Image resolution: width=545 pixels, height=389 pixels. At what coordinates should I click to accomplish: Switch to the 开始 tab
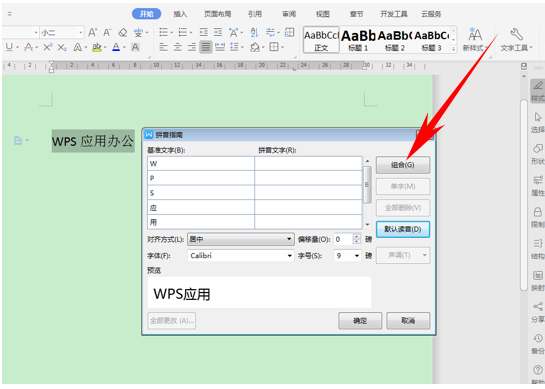click(146, 14)
